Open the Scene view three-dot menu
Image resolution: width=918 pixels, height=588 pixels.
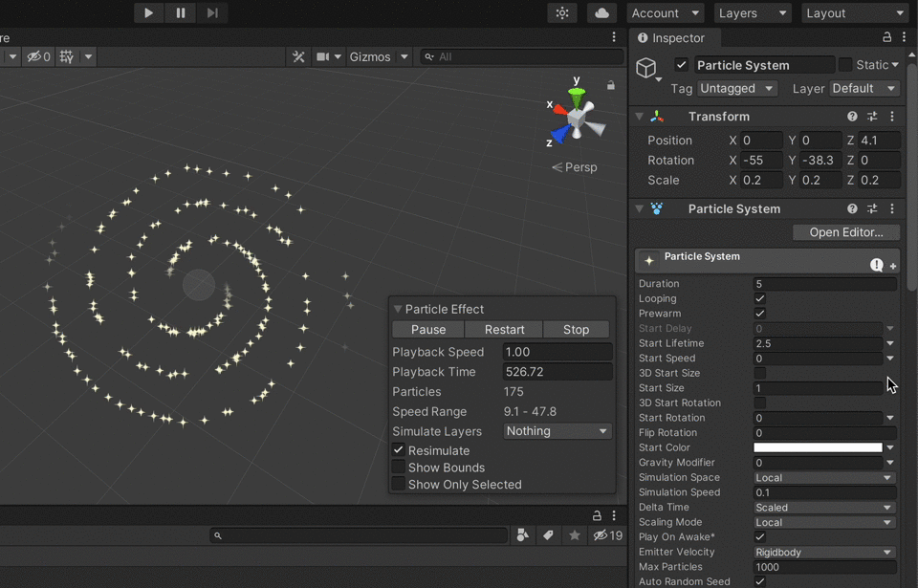[x=614, y=37]
